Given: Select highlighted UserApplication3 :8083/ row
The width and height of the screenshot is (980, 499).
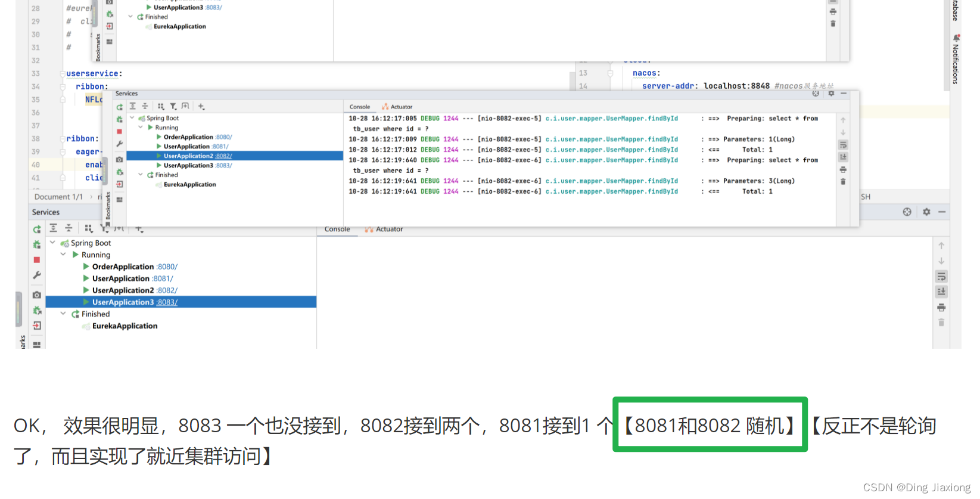Looking at the screenshot, I should (181, 302).
